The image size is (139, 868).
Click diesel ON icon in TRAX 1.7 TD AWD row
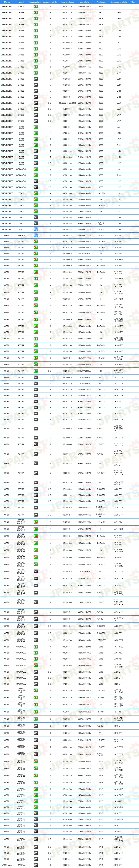pyautogui.click(x=36, y=223)
